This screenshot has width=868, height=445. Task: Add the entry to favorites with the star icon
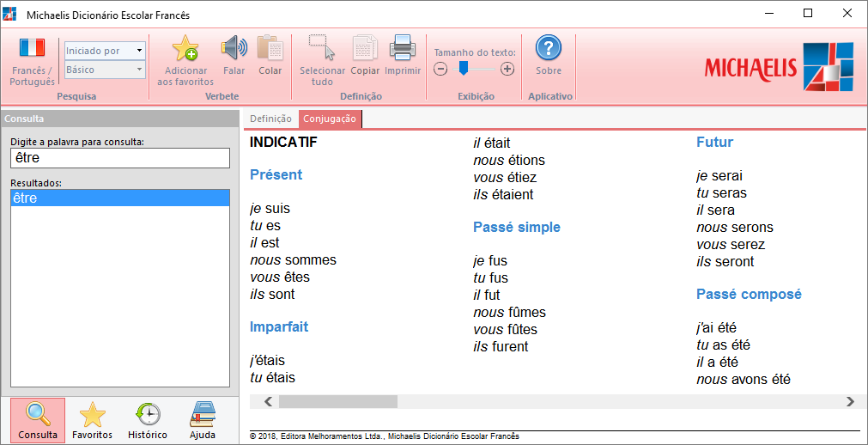(x=185, y=48)
